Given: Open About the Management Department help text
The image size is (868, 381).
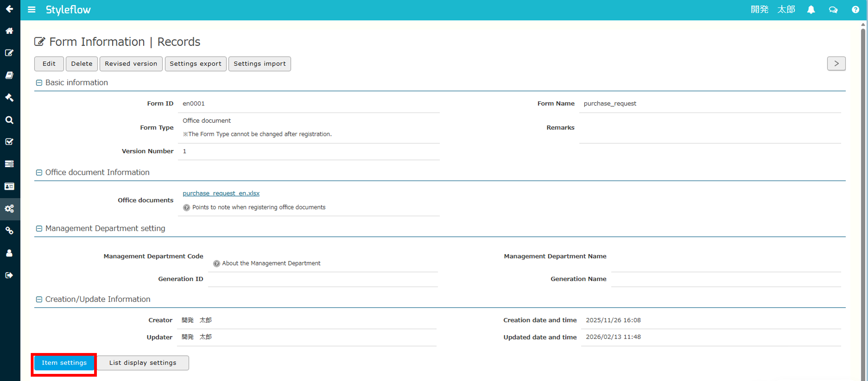Looking at the screenshot, I should 271,263.
